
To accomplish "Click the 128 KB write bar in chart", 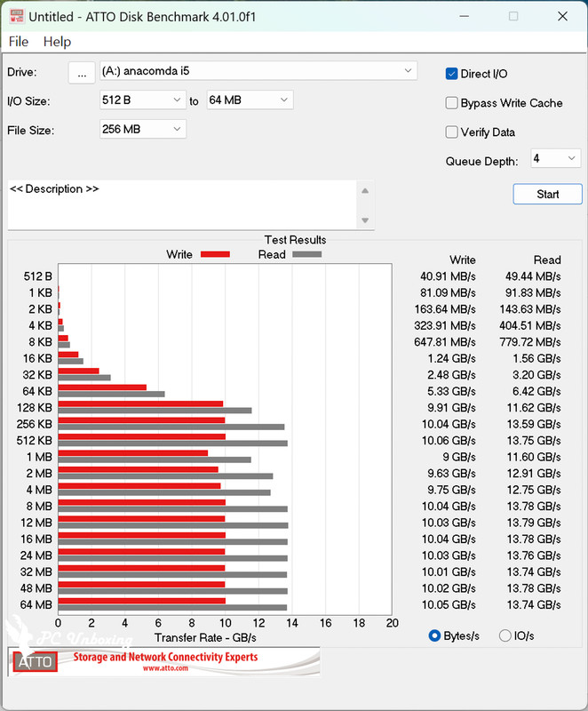I will (x=140, y=403).
